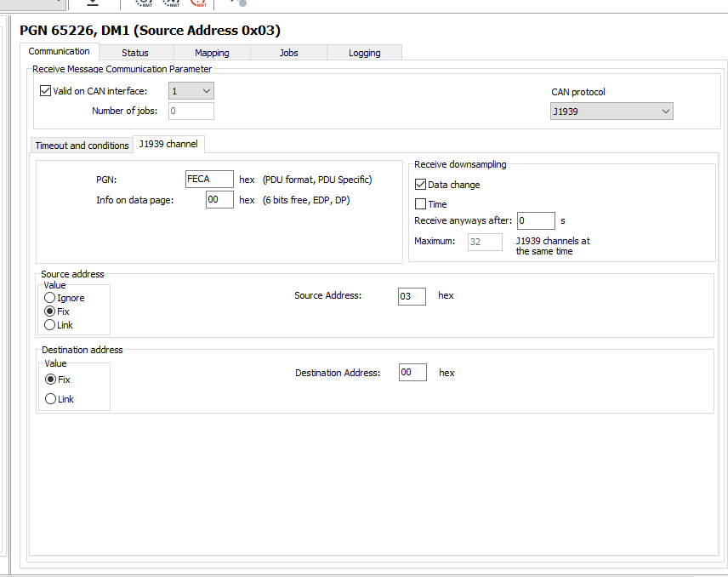This screenshot has width=728, height=577.
Task: Edit the Source Address hex field
Action: (412, 296)
